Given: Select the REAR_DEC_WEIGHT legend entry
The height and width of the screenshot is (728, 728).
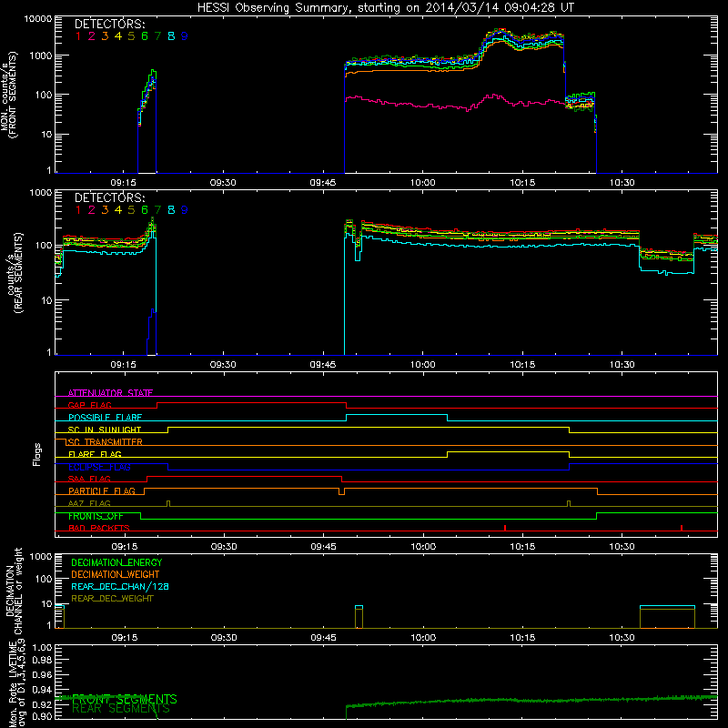Looking at the screenshot, I should coord(112,599).
